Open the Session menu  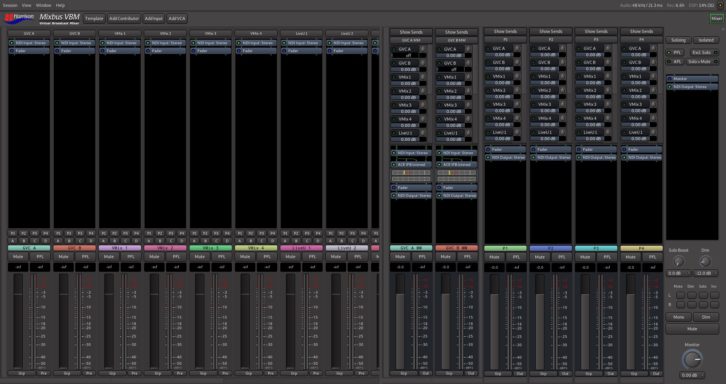click(10, 5)
